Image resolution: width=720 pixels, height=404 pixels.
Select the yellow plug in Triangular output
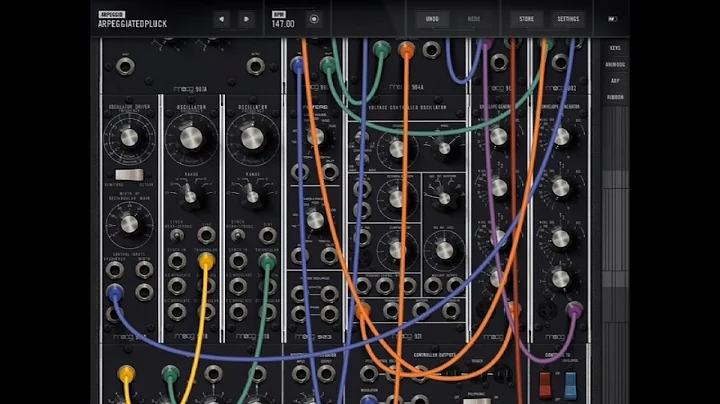[x=206, y=261]
